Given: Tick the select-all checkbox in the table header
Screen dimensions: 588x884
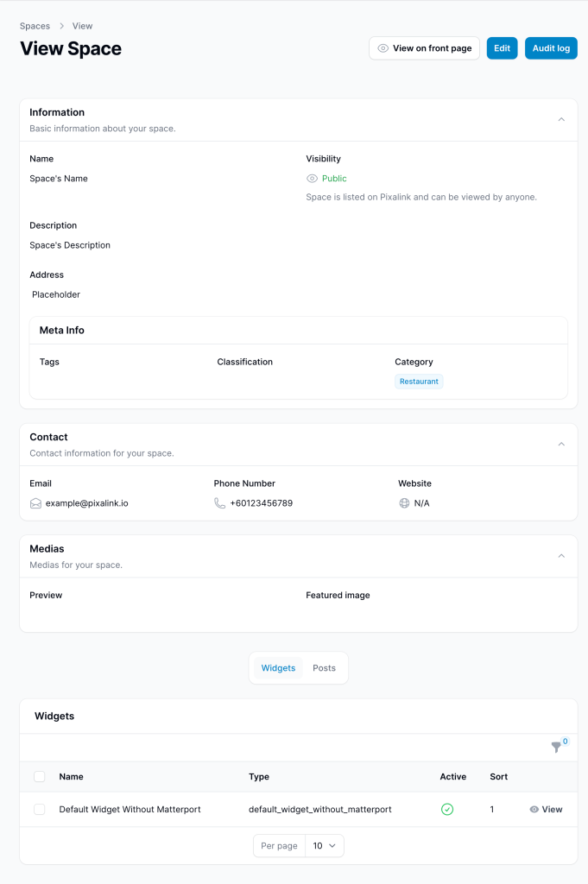Looking at the screenshot, I should click(40, 776).
